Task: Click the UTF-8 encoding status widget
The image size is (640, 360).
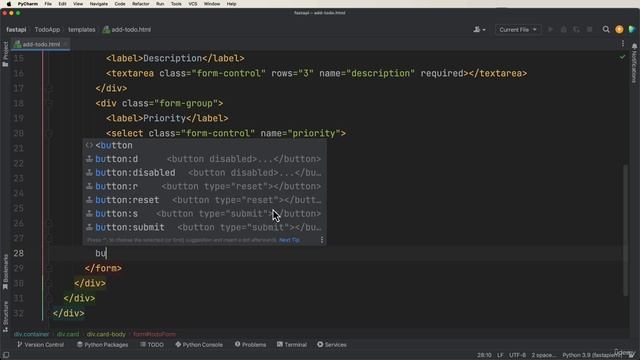Action: [518, 355]
